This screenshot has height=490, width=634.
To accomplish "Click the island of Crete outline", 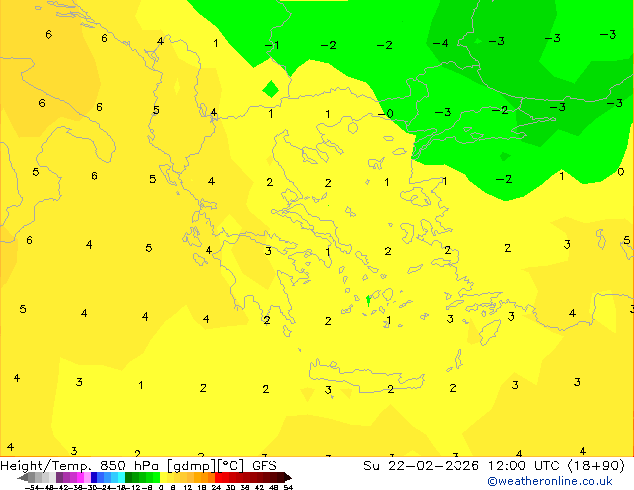I will click(370, 387).
